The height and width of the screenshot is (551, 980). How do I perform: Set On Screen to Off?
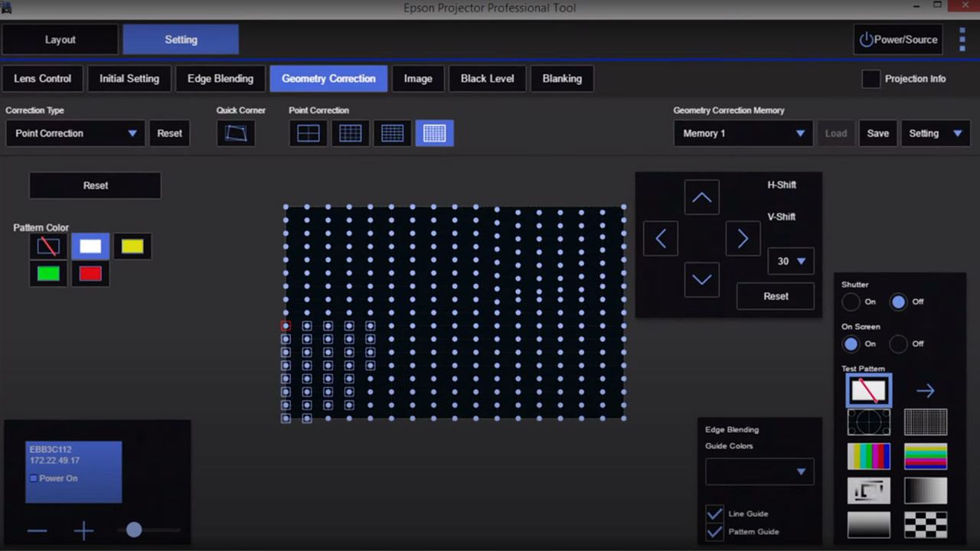(x=898, y=344)
